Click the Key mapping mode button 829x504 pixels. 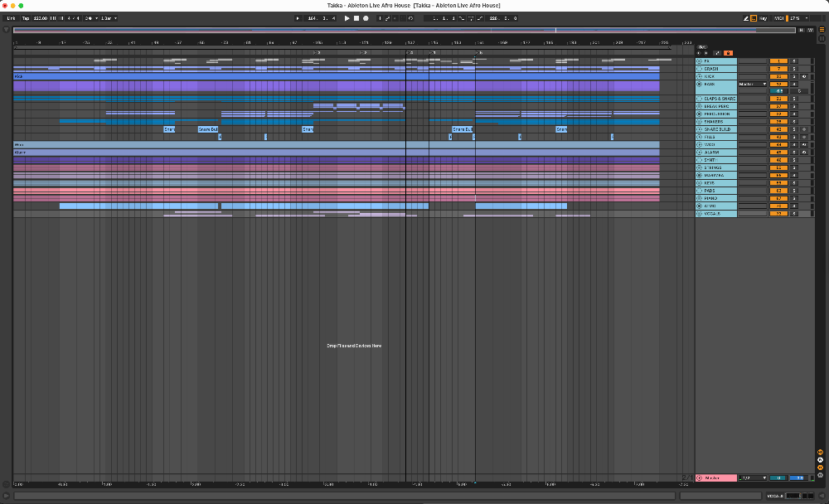click(763, 17)
